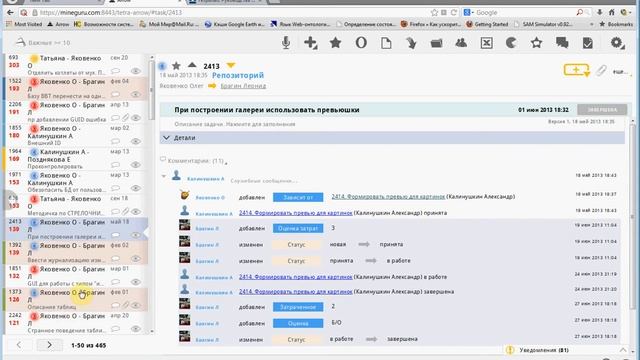Click the up triangle beside task number 2413

(192, 64)
